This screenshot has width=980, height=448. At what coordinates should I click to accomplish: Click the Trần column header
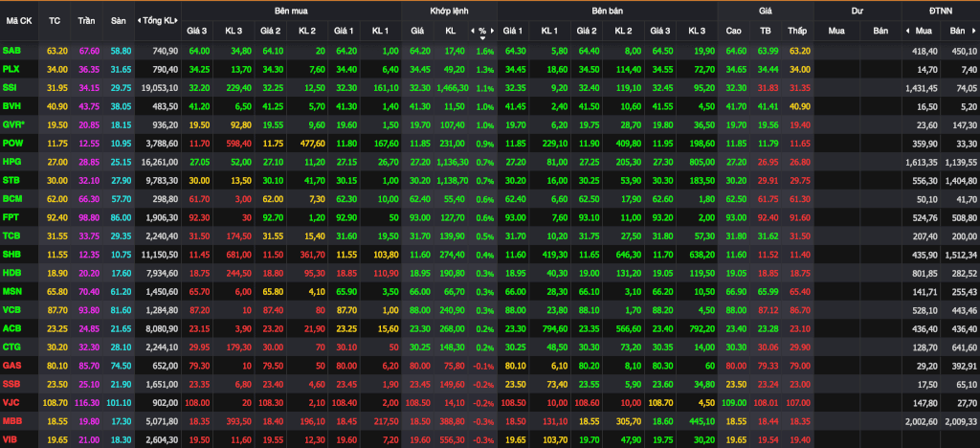pos(87,21)
